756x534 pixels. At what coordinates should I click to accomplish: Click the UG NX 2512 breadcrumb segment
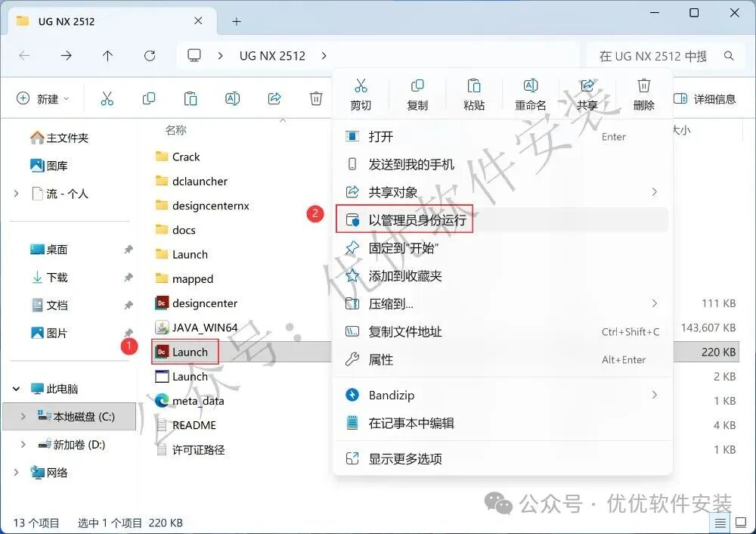pos(272,56)
